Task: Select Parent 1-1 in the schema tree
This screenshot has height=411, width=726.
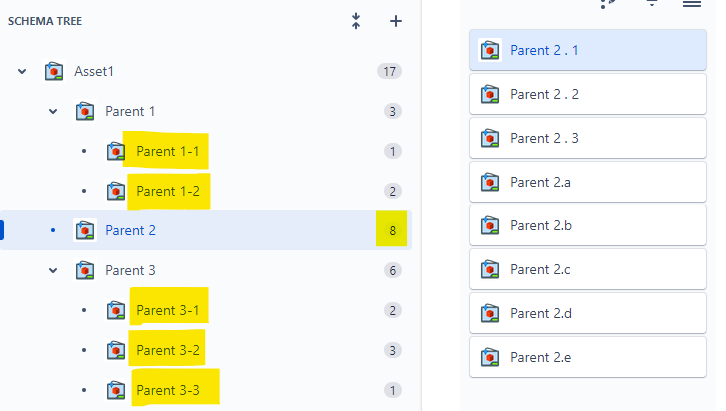Action: click(168, 151)
